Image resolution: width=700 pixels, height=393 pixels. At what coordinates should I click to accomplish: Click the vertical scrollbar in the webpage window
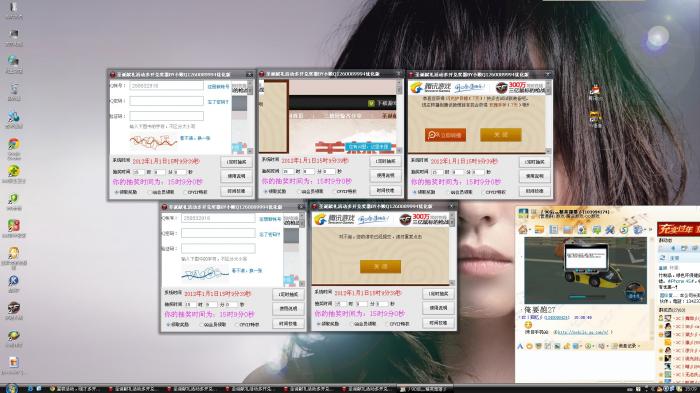[399, 116]
